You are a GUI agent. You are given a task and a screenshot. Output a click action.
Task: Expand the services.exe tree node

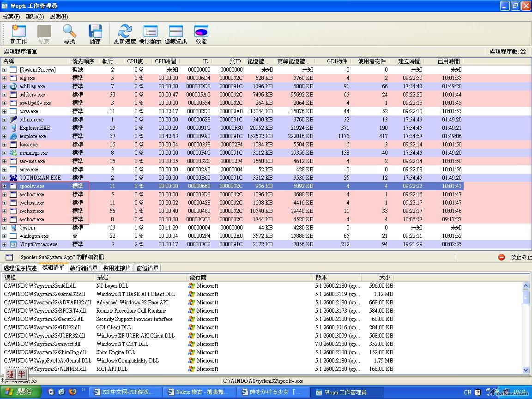pyautogui.click(x=5, y=161)
